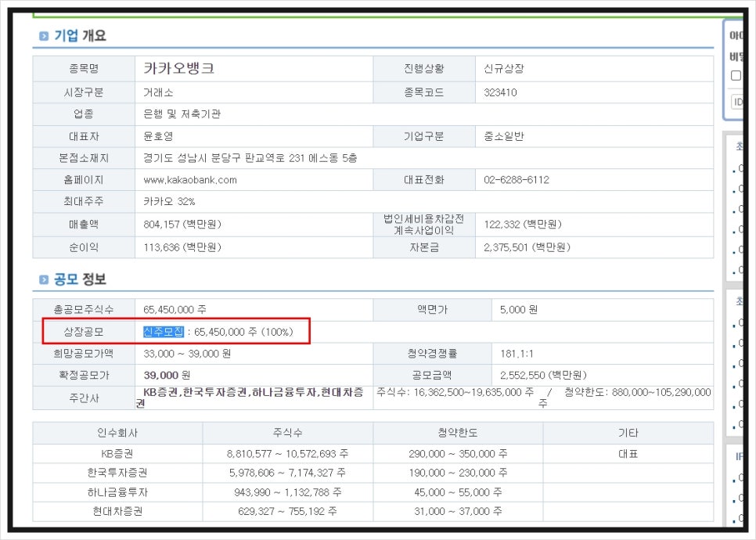Select the offering amount 2,552,550 (백만원)

click(x=543, y=375)
